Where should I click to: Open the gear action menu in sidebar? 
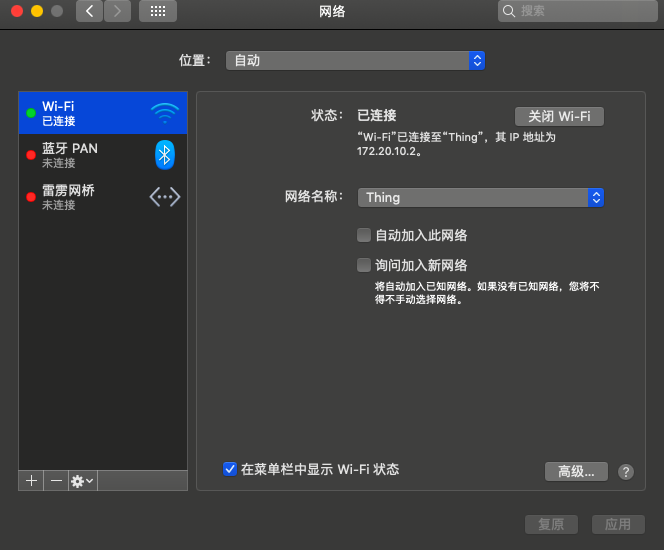(x=82, y=480)
